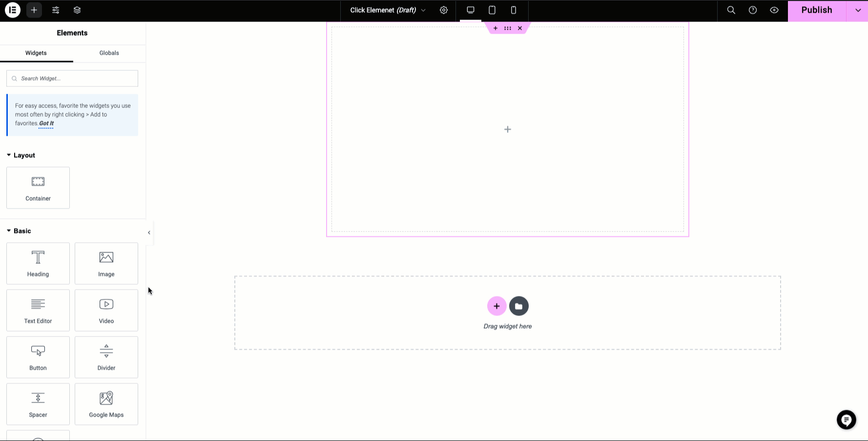This screenshot has height=441, width=868.
Task: Dismiss the favorites tip with Got It
Action: (45, 123)
